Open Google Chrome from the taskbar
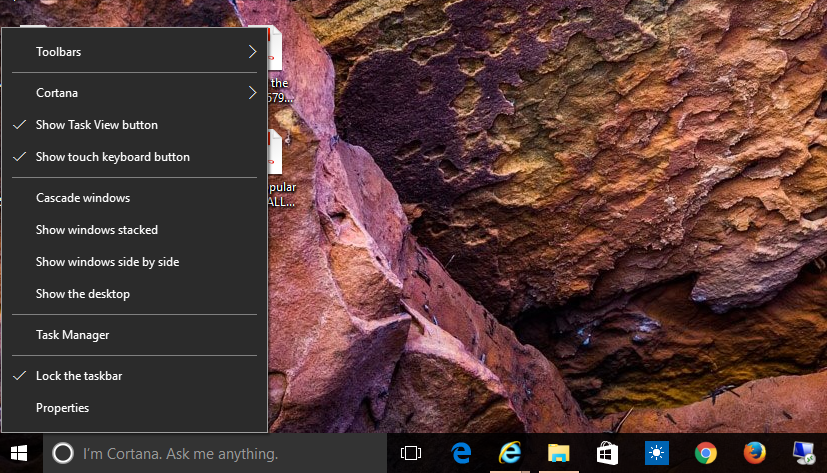The width and height of the screenshot is (827, 473). pos(706,453)
